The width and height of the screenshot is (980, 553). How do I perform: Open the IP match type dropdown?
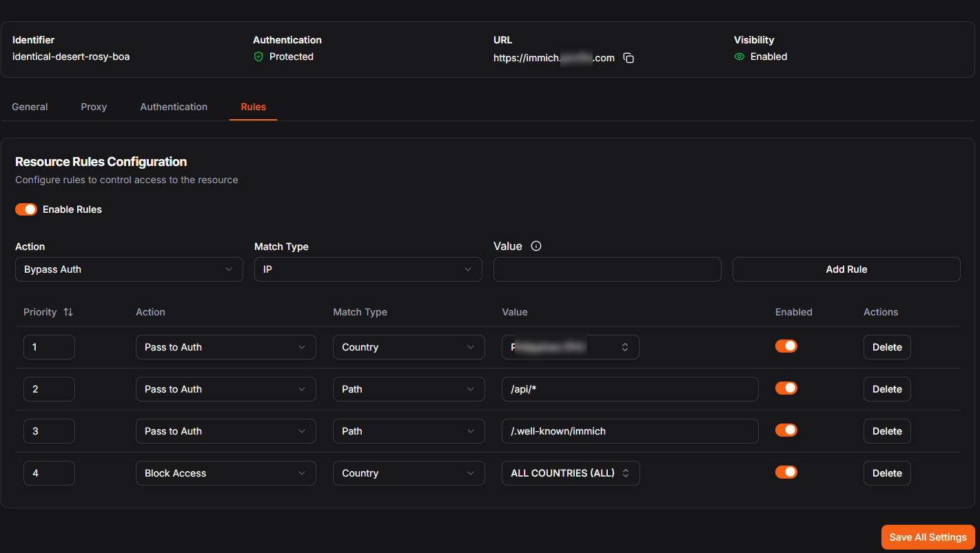pos(368,269)
